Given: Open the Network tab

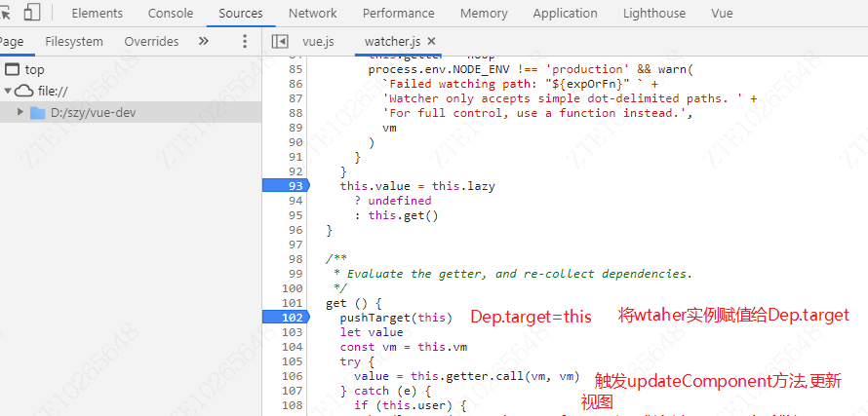Looking at the screenshot, I should [313, 14].
